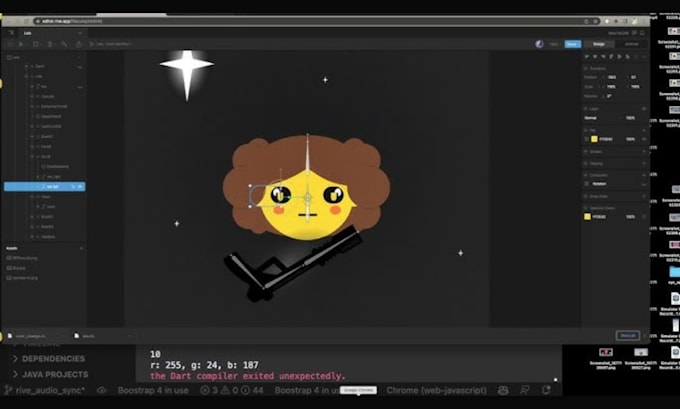
Task: Click the user avatar in Rive toolbar
Action: point(539,44)
